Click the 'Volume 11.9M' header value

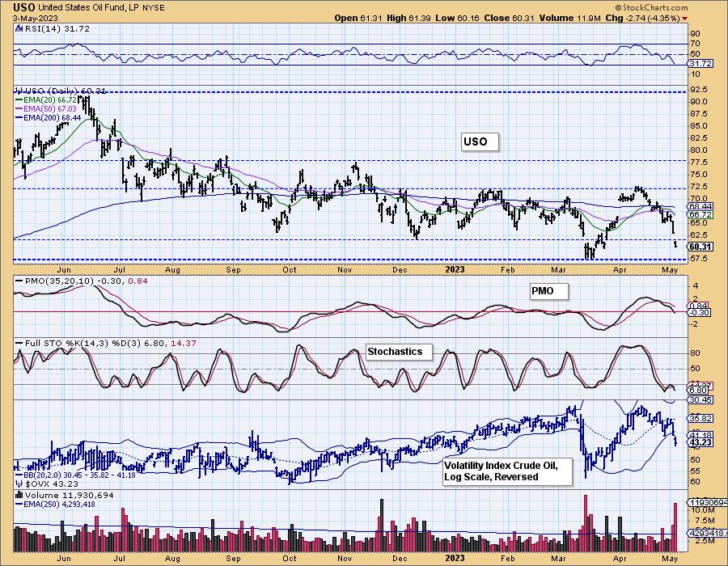(569, 18)
